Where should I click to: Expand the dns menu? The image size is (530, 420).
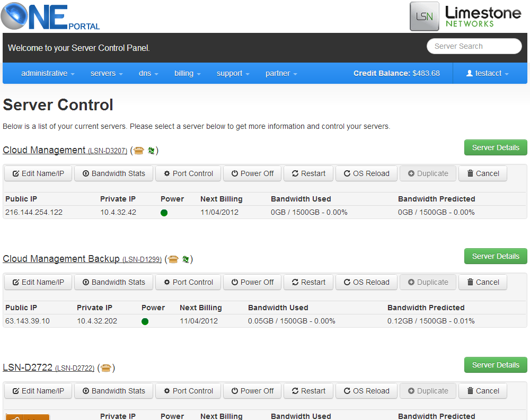(148, 73)
